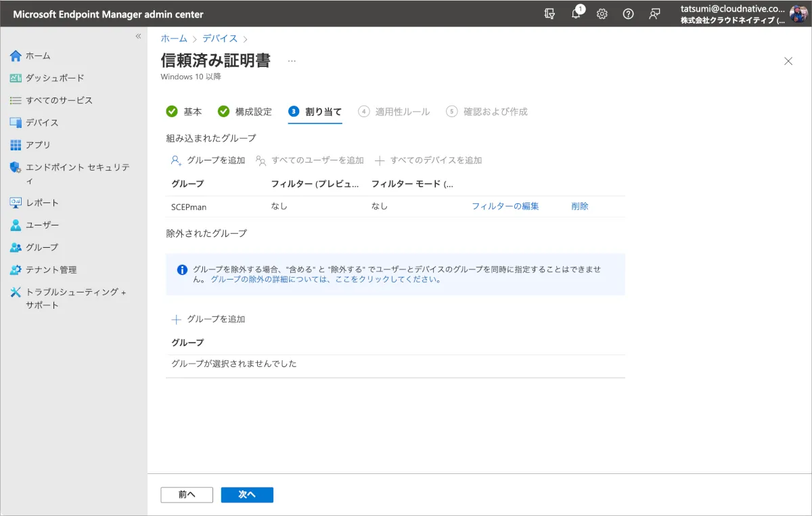Image resolution: width=812 pixels, height=516 pixels.
Task: Go to the 構成設定 wizard step
Action: pyautogui.click(x=245, y=112)
